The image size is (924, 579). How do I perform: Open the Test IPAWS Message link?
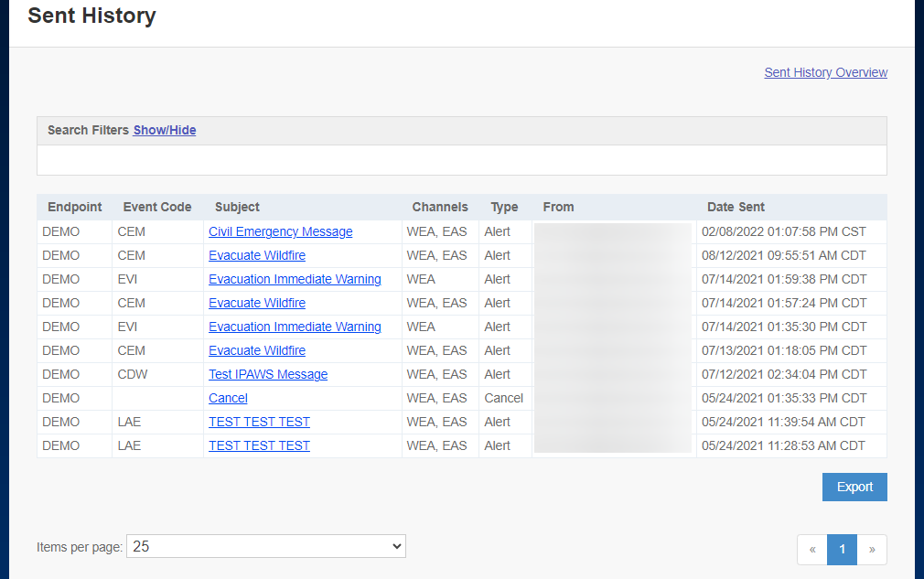pos(268,375)
